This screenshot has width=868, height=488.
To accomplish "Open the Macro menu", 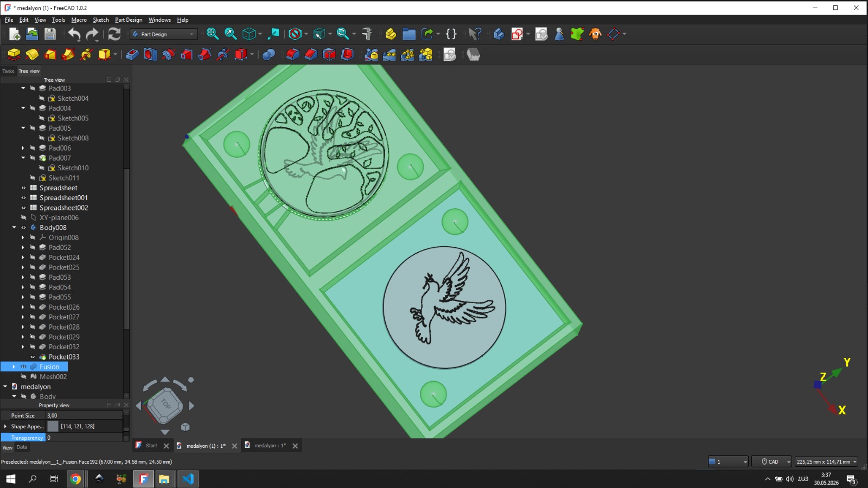I will coord(79,20).
